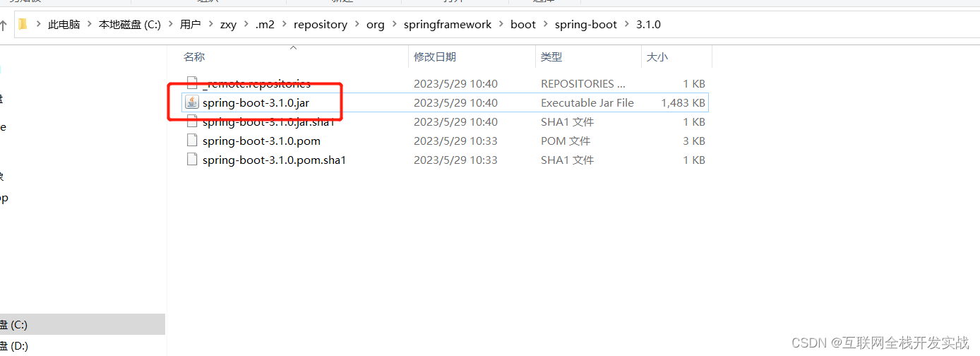
Task: Select the file spring-boot-3.1.0.jar
Action: tap(256, 102)
